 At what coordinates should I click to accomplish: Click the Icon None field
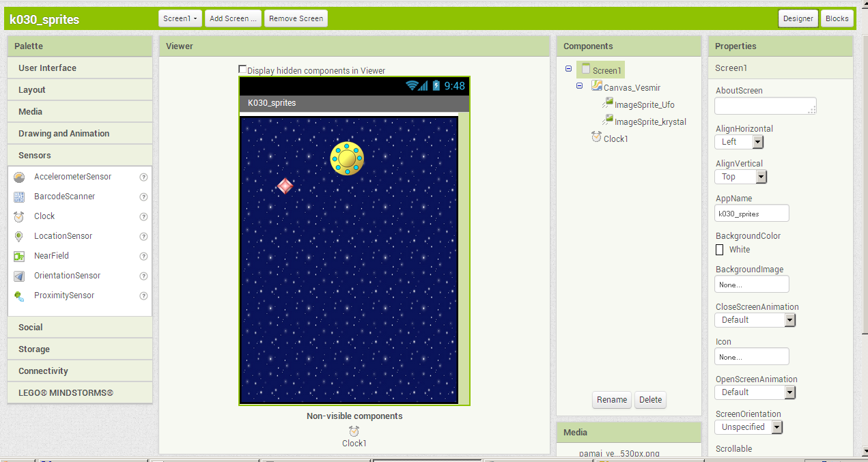pos(752,357)
